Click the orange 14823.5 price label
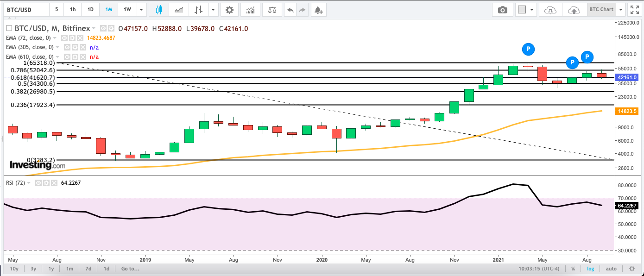This screenshot has width=644, height=276. click(x=628, y=111)
